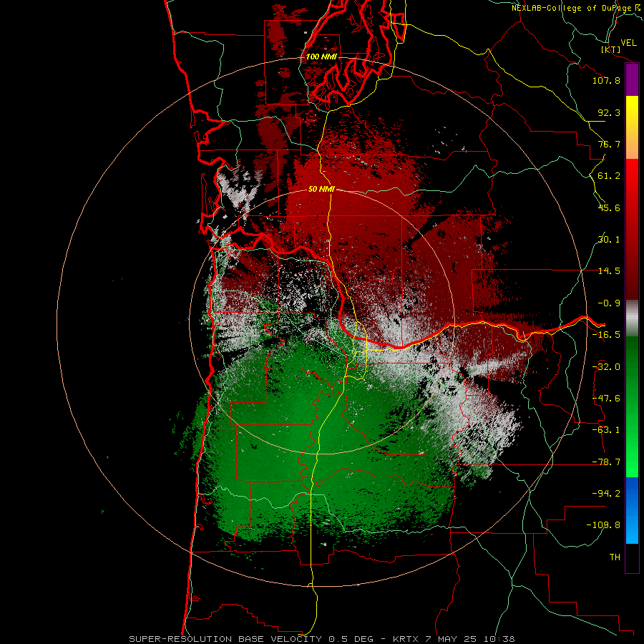
Task: Click the -94.2 velocity scale value
Action: click(x=606, y=493)
